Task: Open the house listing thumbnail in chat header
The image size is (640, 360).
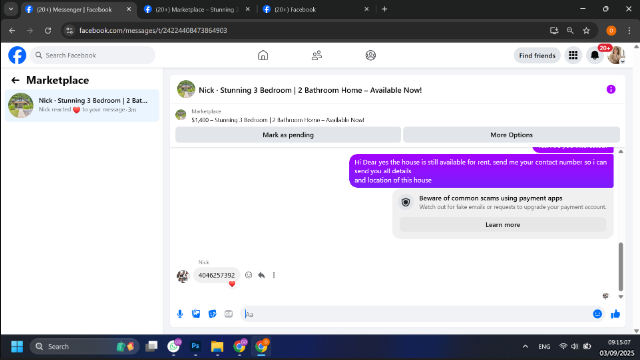Action: (186, 89)
